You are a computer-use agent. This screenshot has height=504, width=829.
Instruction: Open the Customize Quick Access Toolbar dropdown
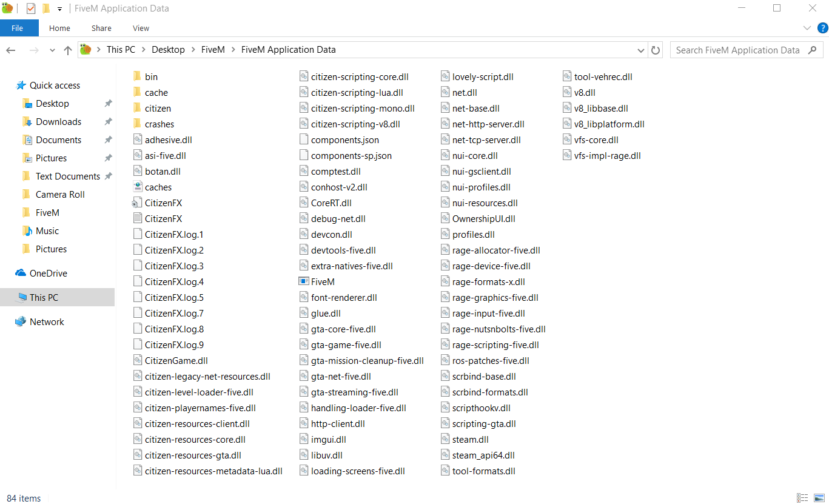[59, 8]
